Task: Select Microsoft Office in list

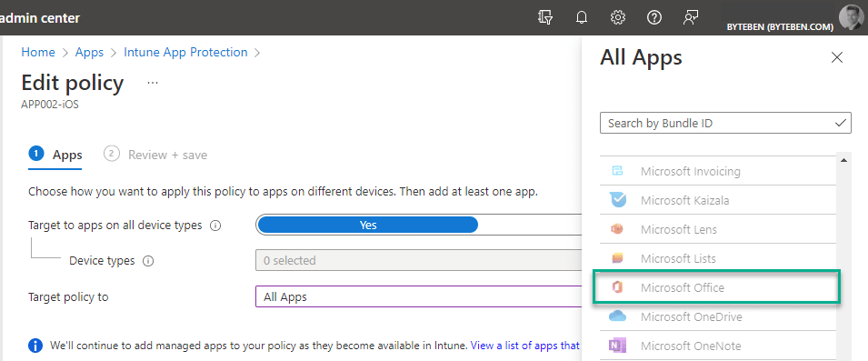Action: click(x=717, y=287)
